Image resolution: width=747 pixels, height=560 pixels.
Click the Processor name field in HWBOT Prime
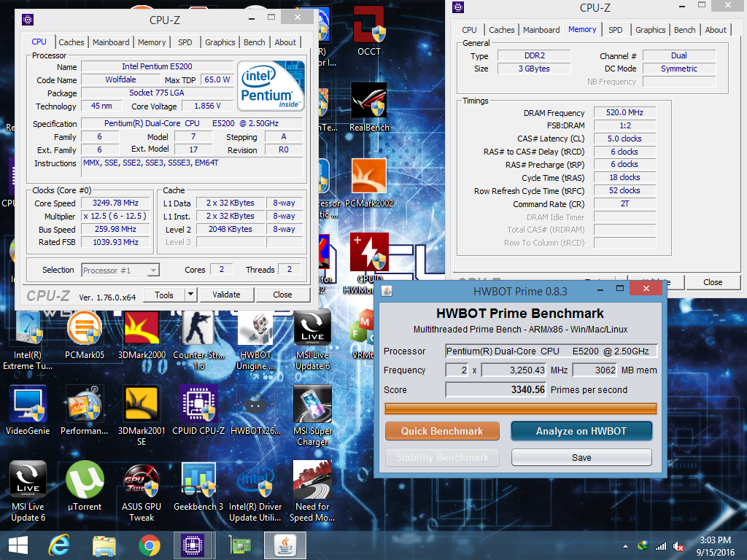coord(551,351)
